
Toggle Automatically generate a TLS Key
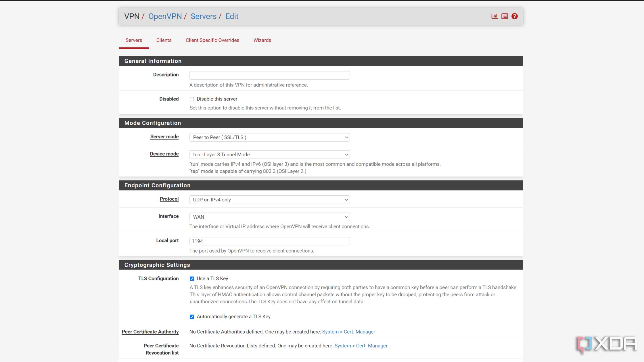pyautogui.click(x=192, y=317)
